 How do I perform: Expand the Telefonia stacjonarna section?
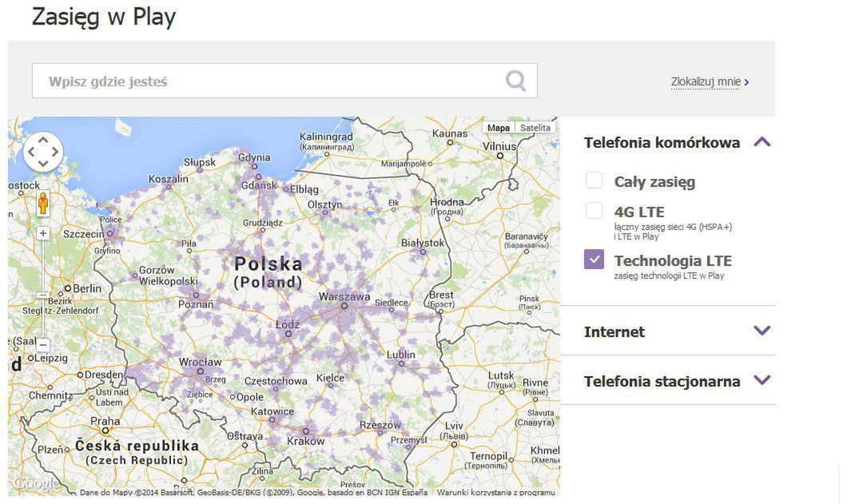point(762,379)
